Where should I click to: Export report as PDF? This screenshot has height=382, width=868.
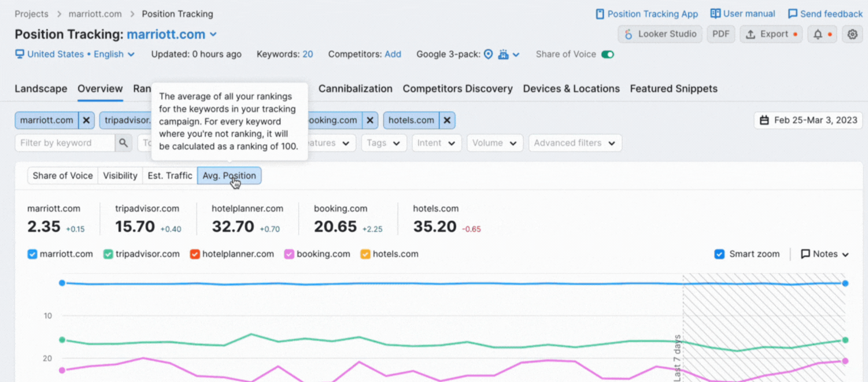(721, 34)
